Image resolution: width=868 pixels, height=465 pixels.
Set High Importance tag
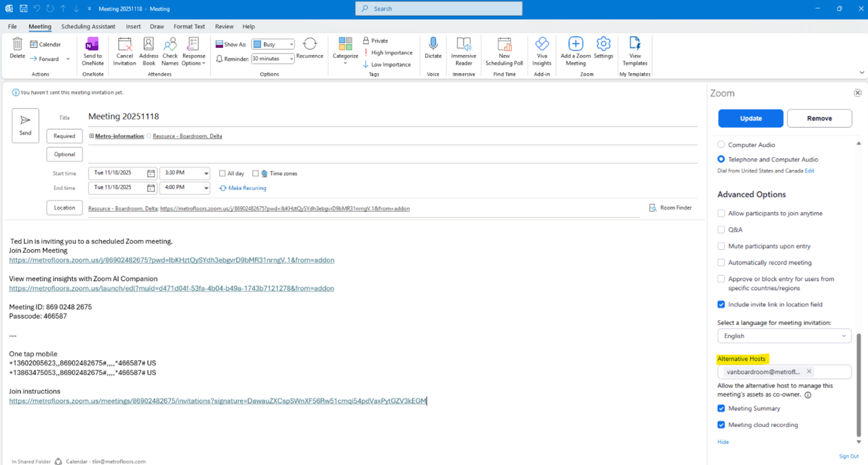click(x=388, y=52)
